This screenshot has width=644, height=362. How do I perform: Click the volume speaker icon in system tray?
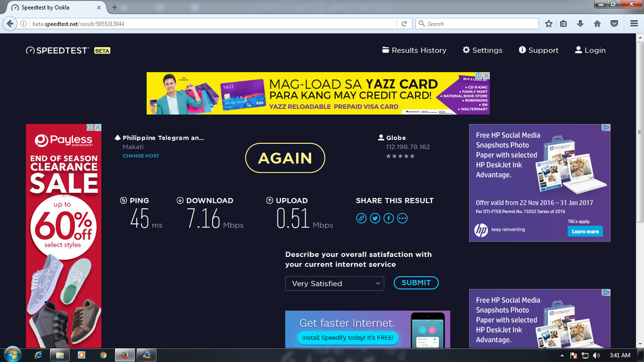pyautogui.click(x=596, y=356)
